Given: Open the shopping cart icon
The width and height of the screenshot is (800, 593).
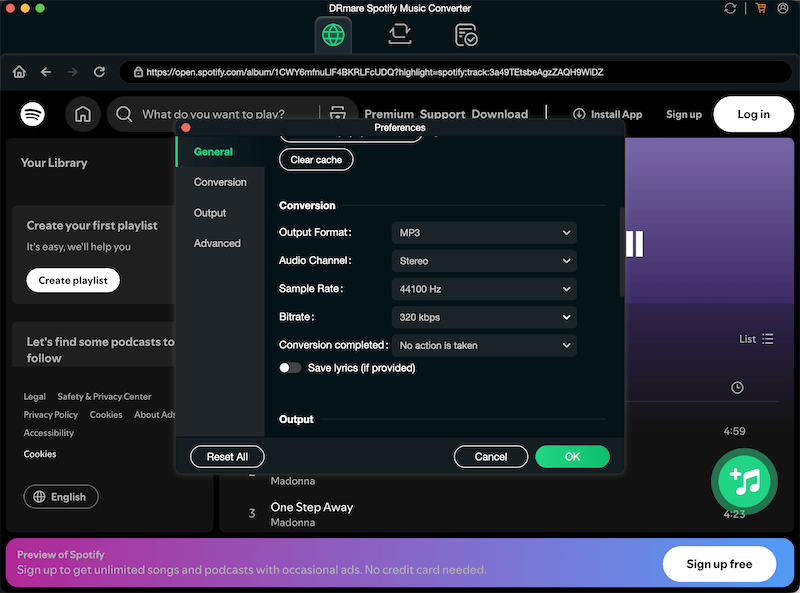Looking at the screenshot, I should click(x=761, y=8).
